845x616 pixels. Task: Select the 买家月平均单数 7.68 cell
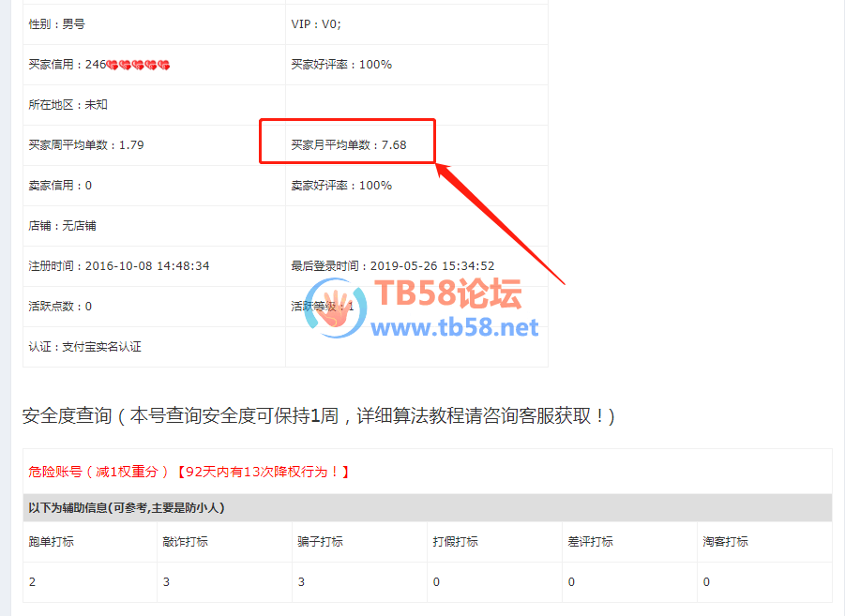(x=416, y=145)
